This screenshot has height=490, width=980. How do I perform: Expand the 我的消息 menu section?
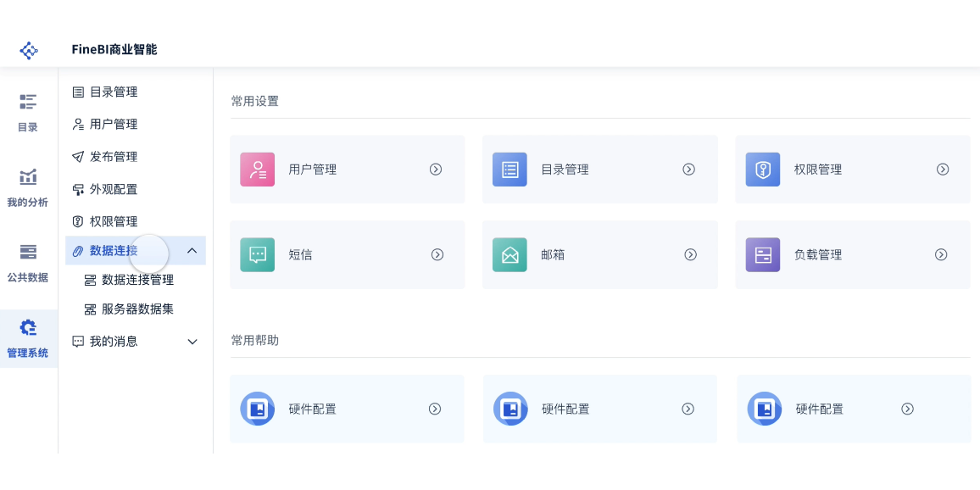[x=192, y=341]
